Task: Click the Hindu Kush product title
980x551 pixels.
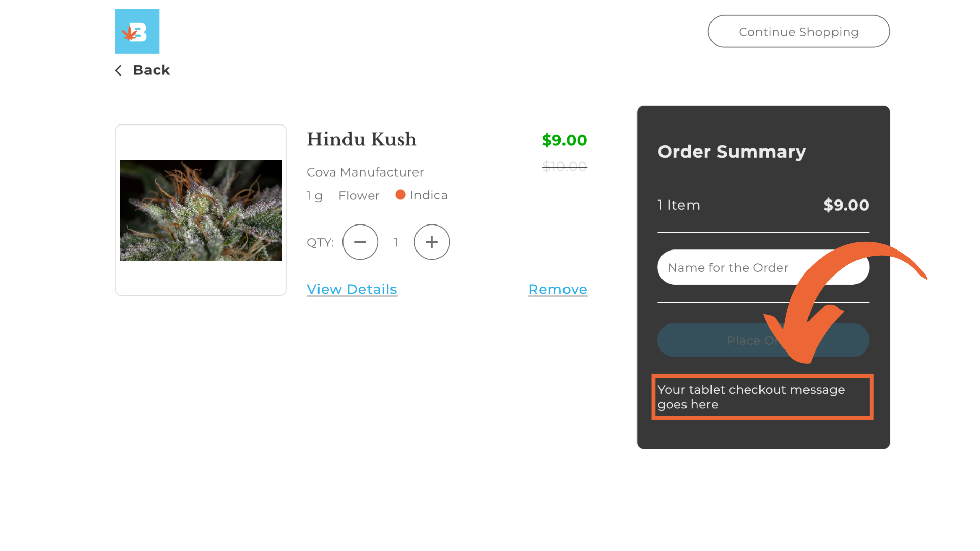Action: 361,139
